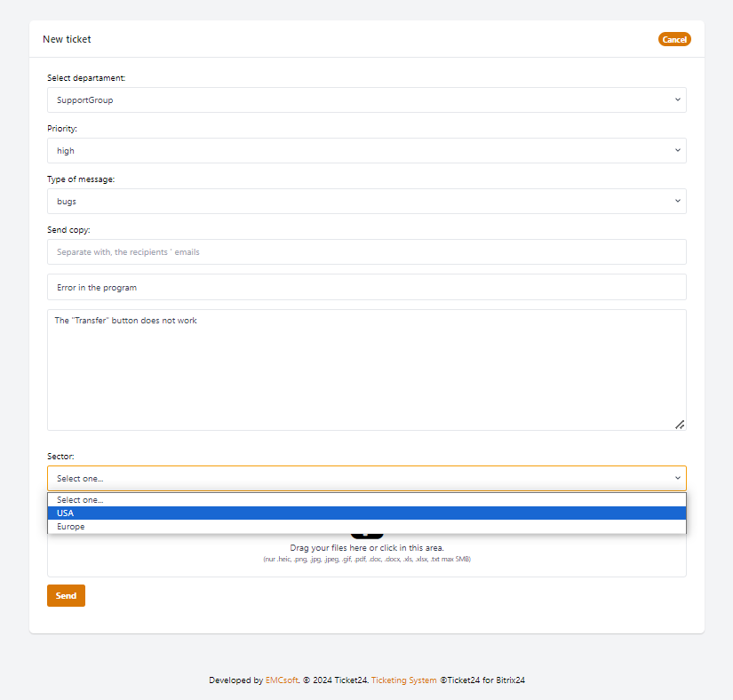Click the upload icon above drag text
Image resolution: width=733 pixels, height=700 pixels.
point(367,536)
